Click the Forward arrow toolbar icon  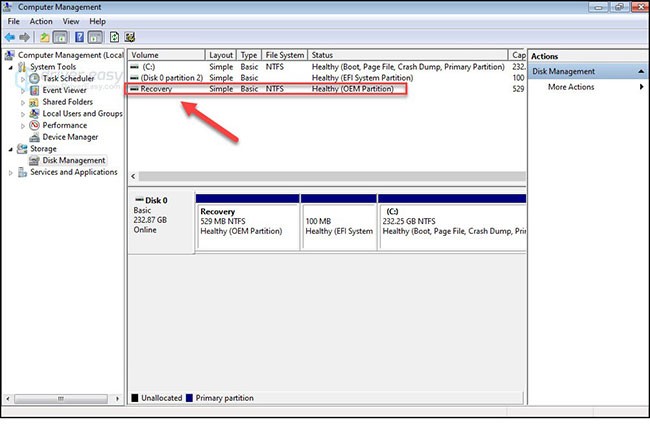(26, 36)
